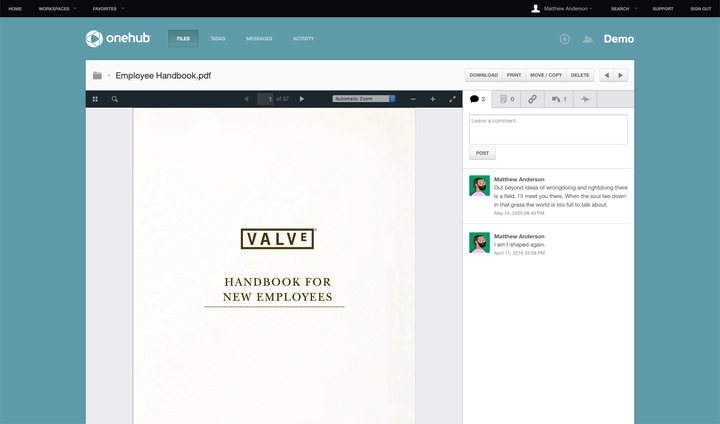
Task: Switch to the Activity tab
Action: 303,39
